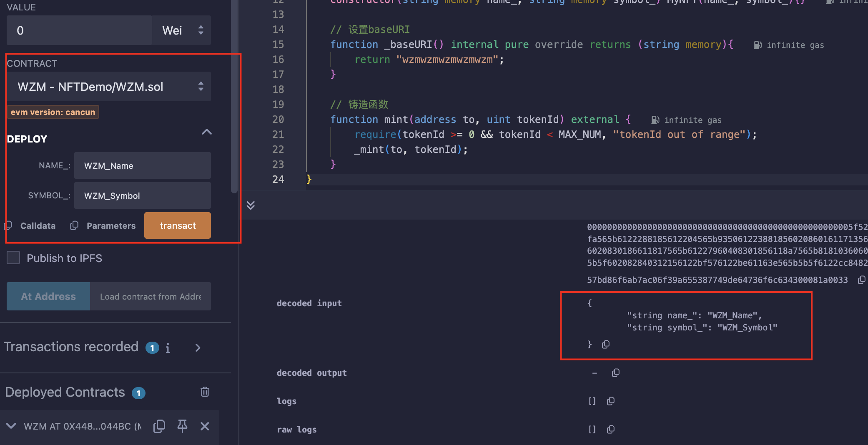Click the raw logs label

point(297,430)
